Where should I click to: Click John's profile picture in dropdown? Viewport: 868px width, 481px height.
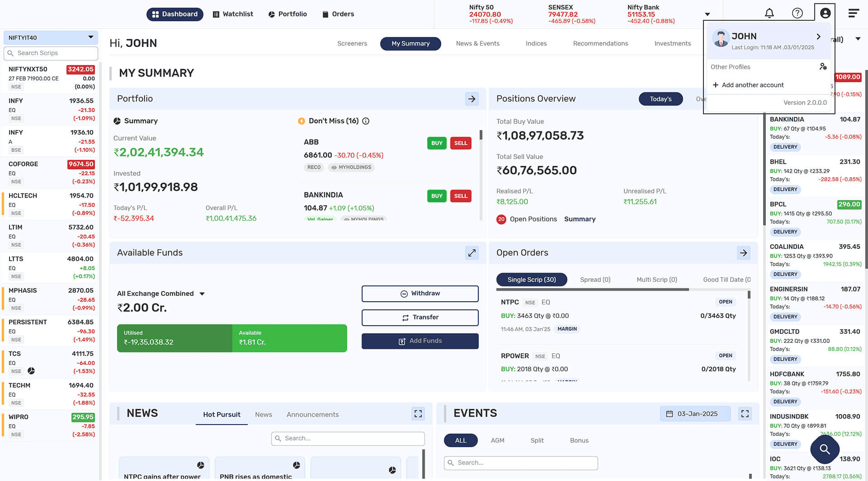[x=721, y=38]
